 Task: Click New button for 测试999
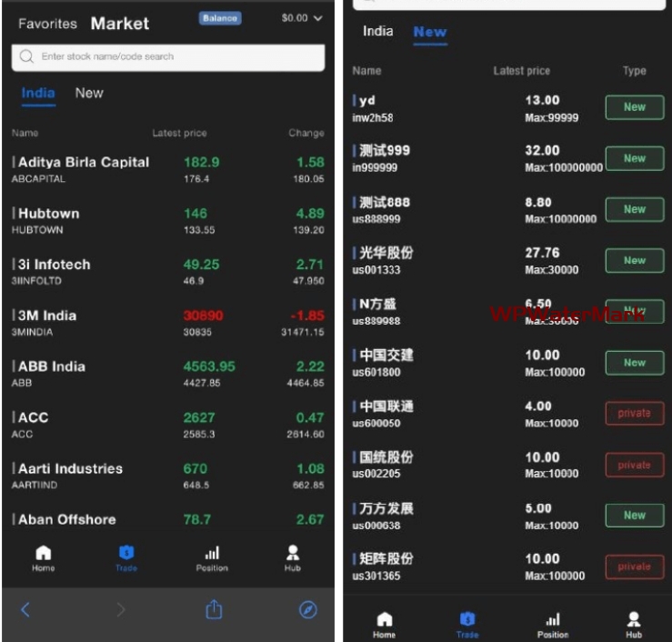tap(635, 158)
